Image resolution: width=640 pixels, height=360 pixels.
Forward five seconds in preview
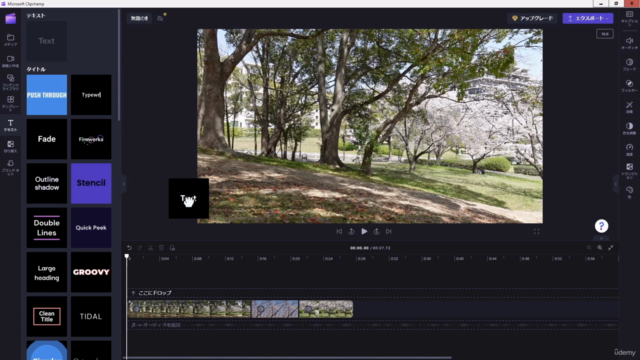click(376, 231)
